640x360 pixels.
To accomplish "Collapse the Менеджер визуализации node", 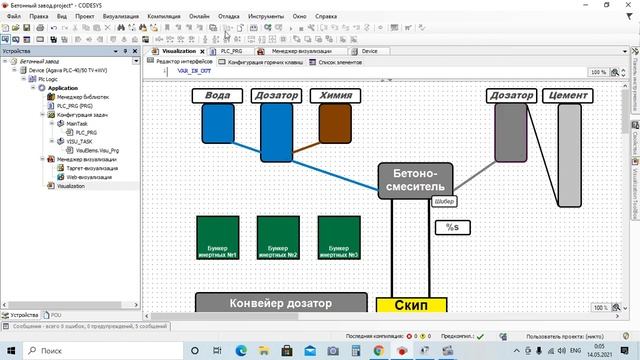I will click(x=42, y=159).
